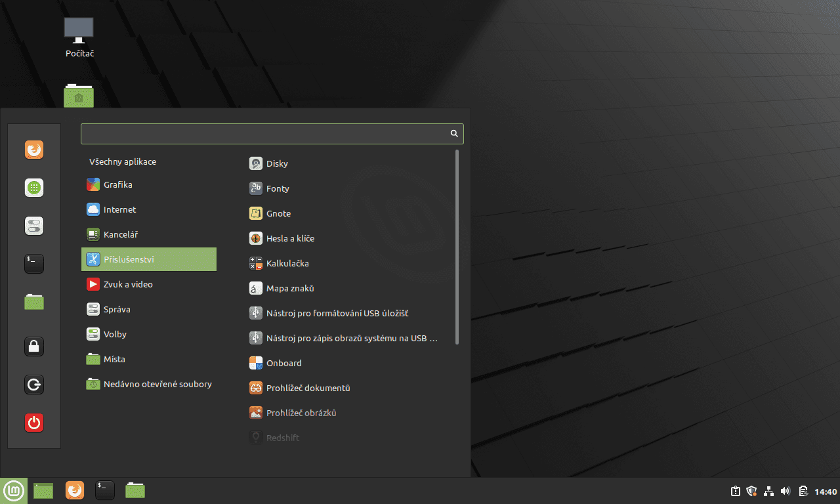This screenshot has height=504, width=840.
Task: Click the volume icon in the system tray
Action: [785, 490]
